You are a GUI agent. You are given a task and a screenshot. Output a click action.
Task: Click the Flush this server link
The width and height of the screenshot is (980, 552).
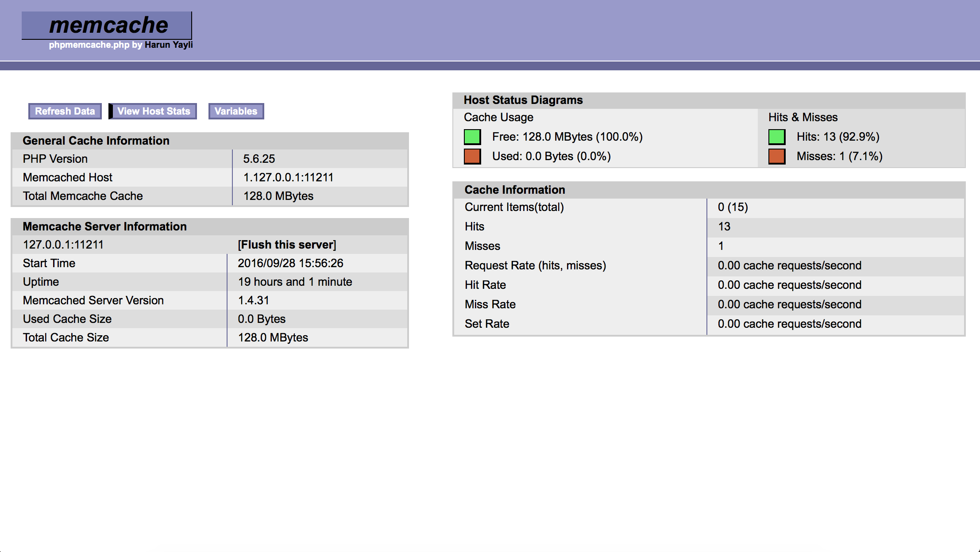(x=287, y=245)
